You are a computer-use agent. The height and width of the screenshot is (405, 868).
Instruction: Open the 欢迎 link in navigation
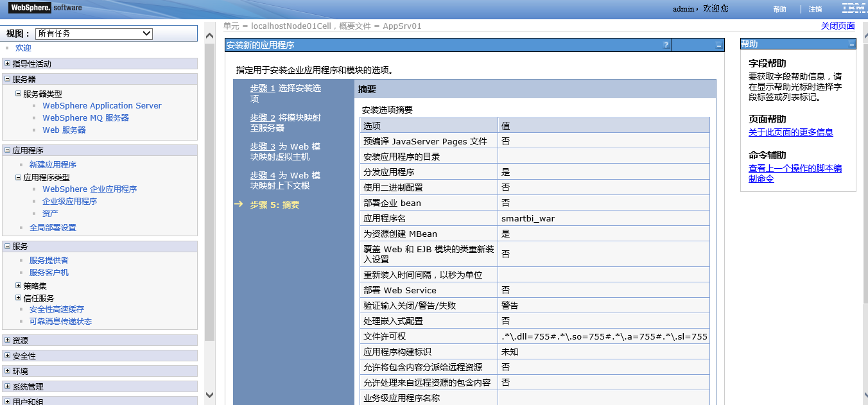(23, 48)
